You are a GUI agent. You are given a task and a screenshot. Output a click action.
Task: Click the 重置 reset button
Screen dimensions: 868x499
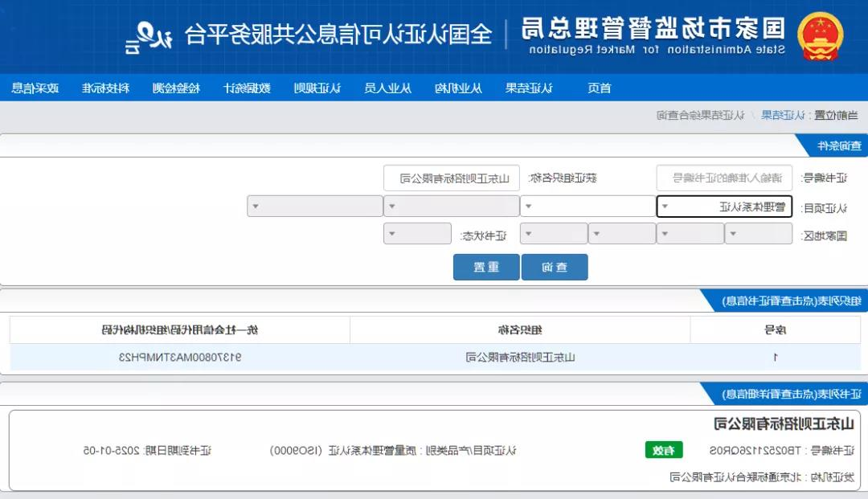[485, 268]
